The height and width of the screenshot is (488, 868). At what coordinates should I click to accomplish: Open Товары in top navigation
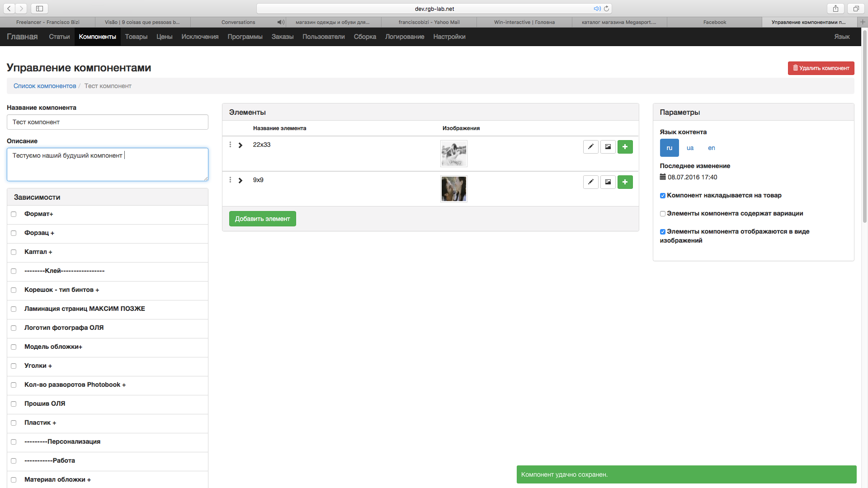coord(136,37)
